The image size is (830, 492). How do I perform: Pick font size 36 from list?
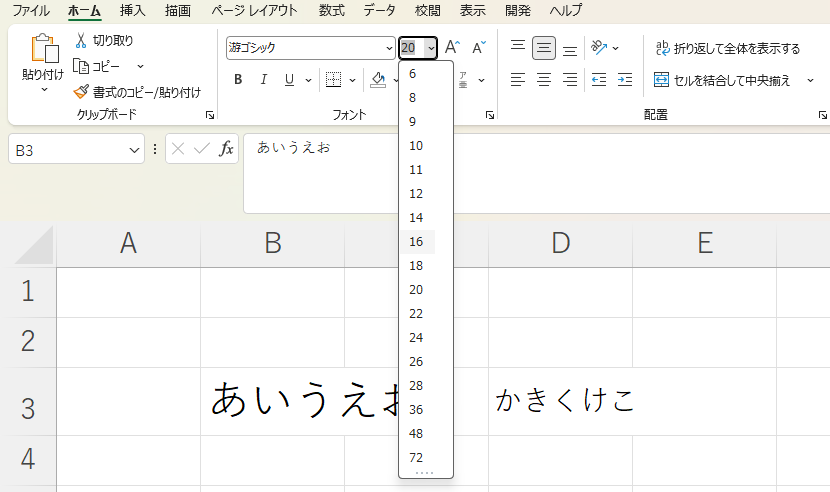418,410
